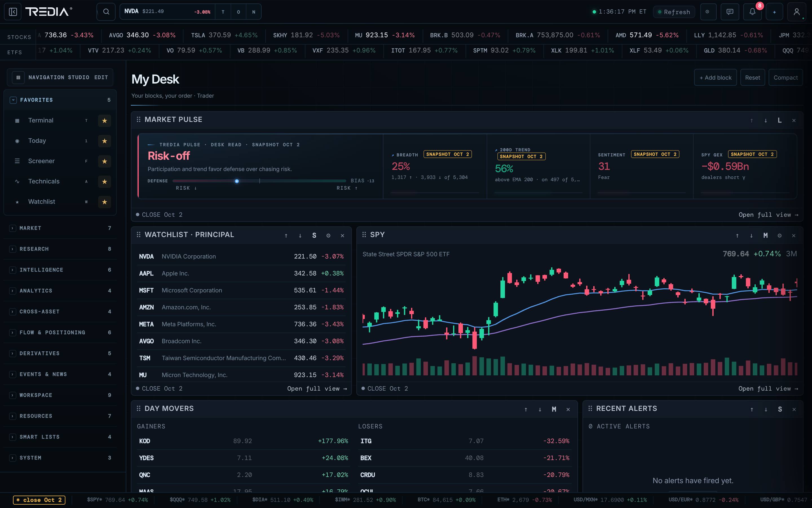This screenshot has width=812, height=508.
Task: Collapse the Favorites section
Action: (13, 100)
